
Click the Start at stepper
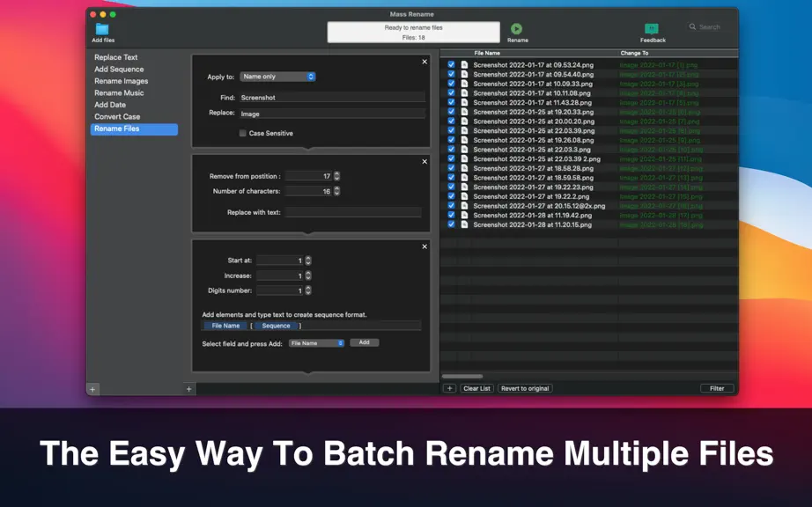[x=308, y=261]
